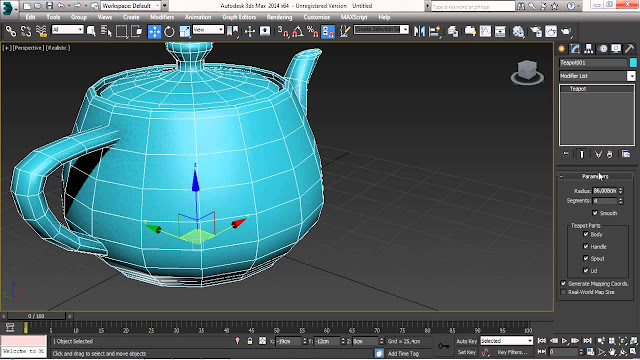The height and width of the screenshot is (360, 640).
Task: Click the Auto Key button
Action: click(x=466, y=341)
